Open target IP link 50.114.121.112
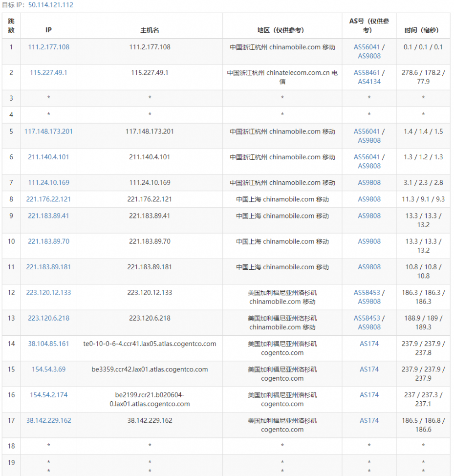 (x=51, y=5)
